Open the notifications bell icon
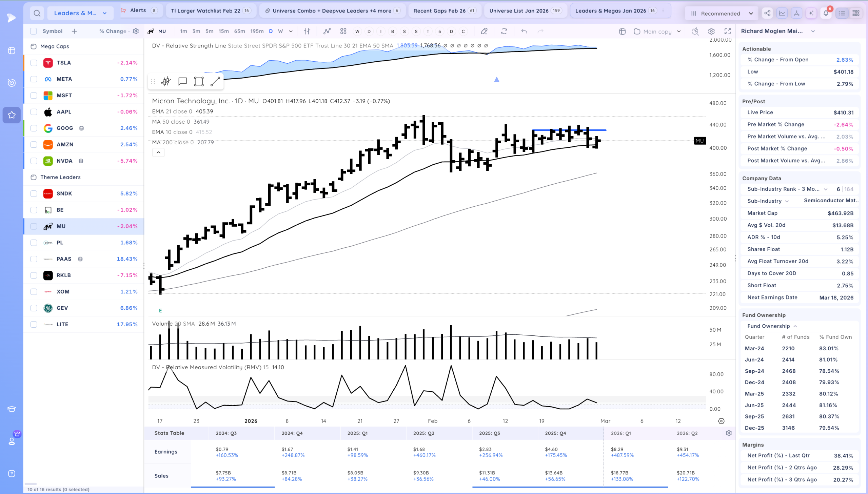This screenshot has height=494, width=868. pos(826,13)
